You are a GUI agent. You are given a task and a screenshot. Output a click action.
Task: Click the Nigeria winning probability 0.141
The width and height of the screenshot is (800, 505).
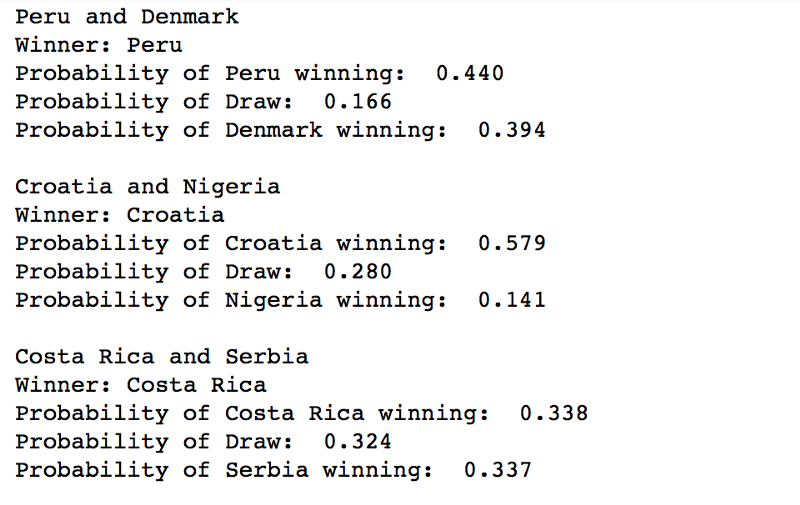(x=512, y=300)
